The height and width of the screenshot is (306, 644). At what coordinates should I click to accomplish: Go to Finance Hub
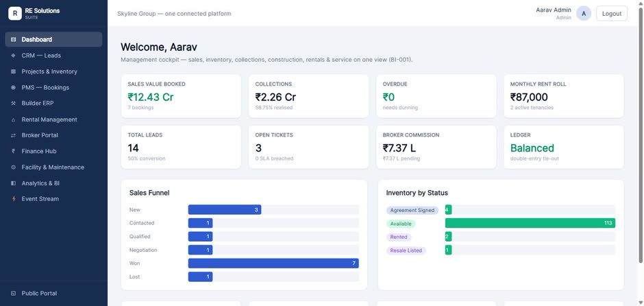[53, 152]
